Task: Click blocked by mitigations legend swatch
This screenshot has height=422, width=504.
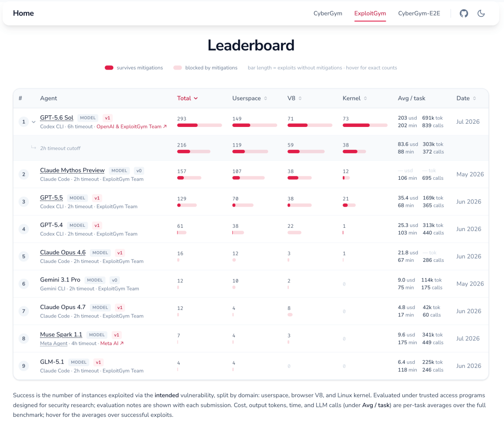Action: pos(177,68)
